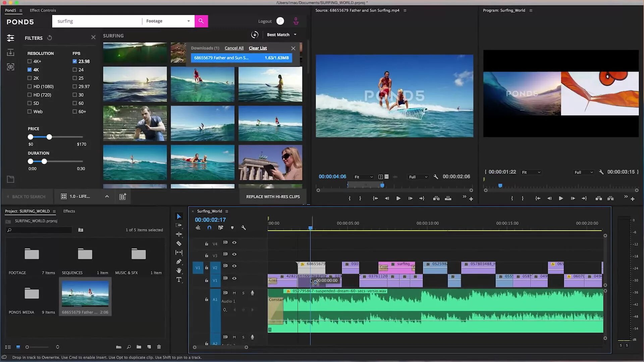Screen dimensions: 644x362
Task: Open the resolution filter FPS dropdown
Action: point(76,53)
